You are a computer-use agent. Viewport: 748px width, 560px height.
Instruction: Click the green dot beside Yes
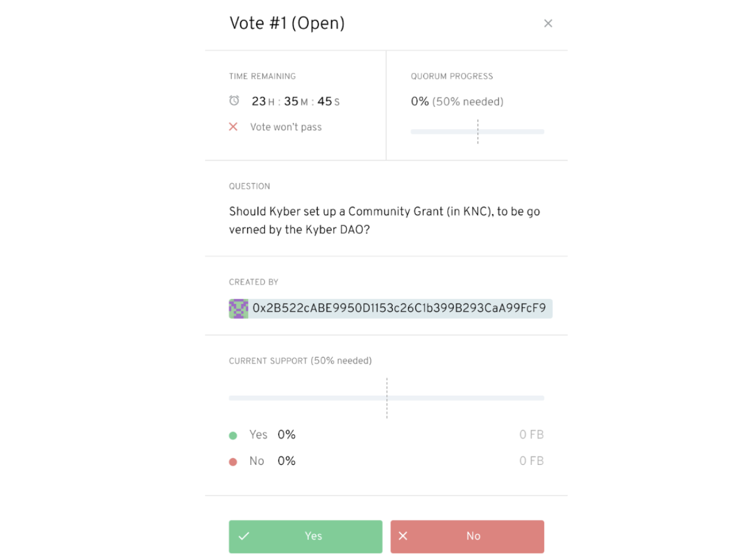tap(233, 436)
